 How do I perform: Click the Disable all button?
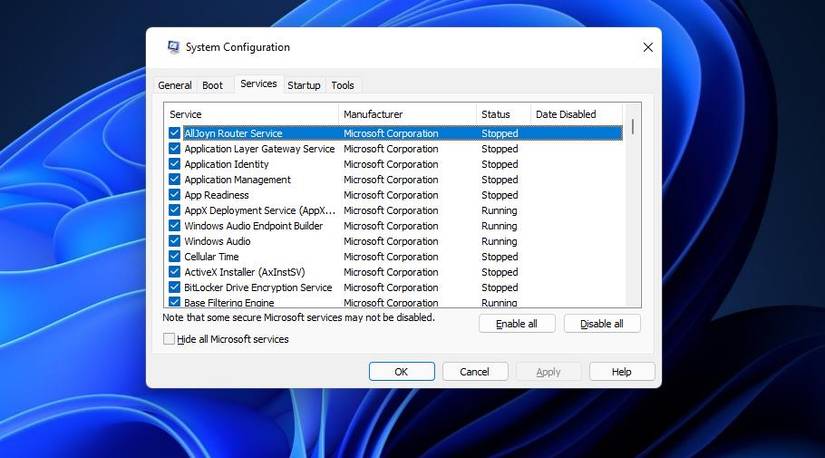602,324
